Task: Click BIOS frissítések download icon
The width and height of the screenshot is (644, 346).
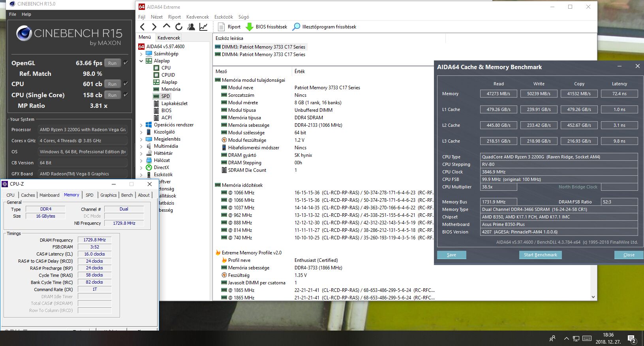Action: [250, 27]
